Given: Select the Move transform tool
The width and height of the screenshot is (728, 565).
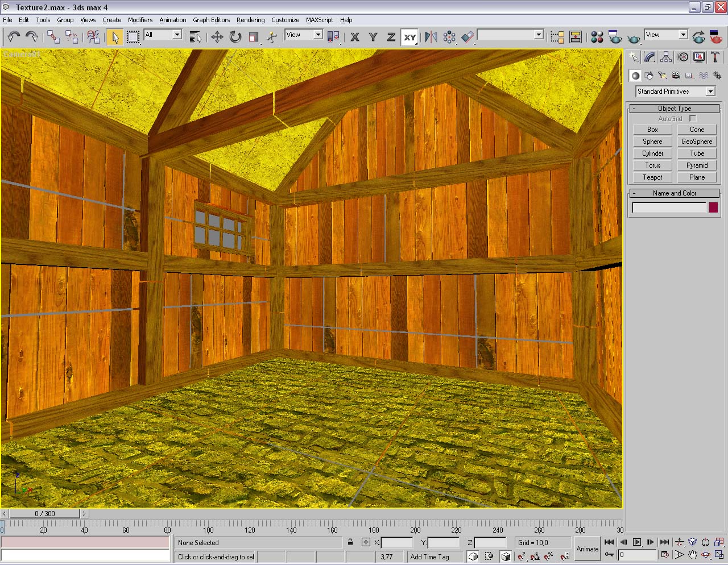Looking at the screenshot, I should pos(217,37).
